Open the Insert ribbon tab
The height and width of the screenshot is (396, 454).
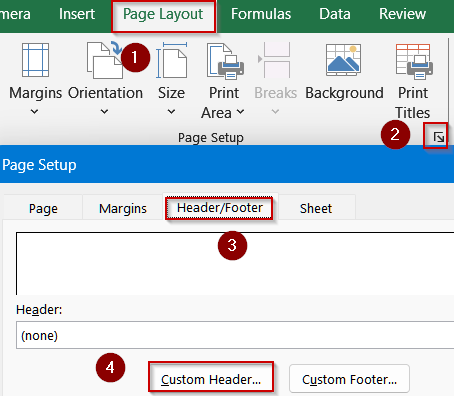77,14
